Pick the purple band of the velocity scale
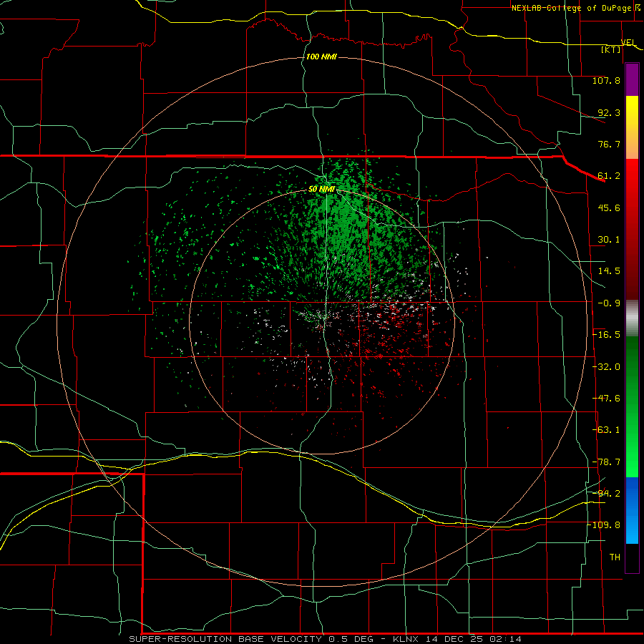Viewport: 644px width, 644px height. (632, 79)
